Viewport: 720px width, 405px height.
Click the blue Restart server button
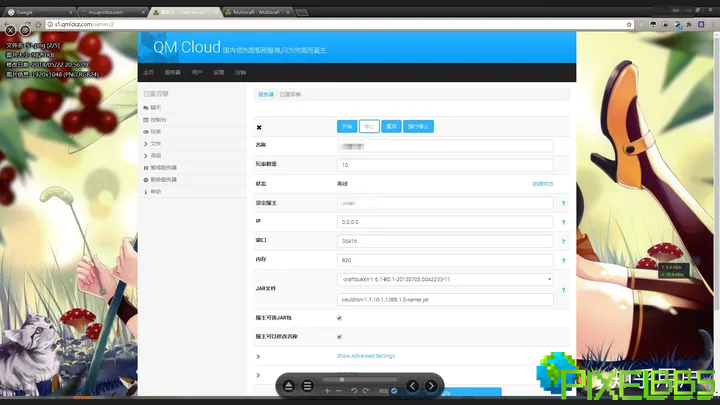click(391, 126)
